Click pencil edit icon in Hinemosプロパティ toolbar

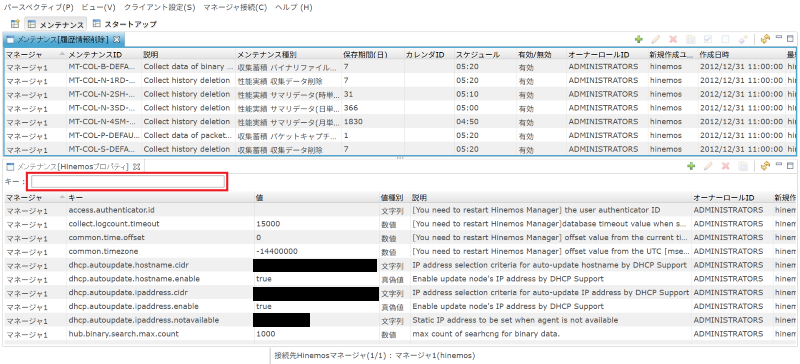pyautogui.click(x=708, y=166)
